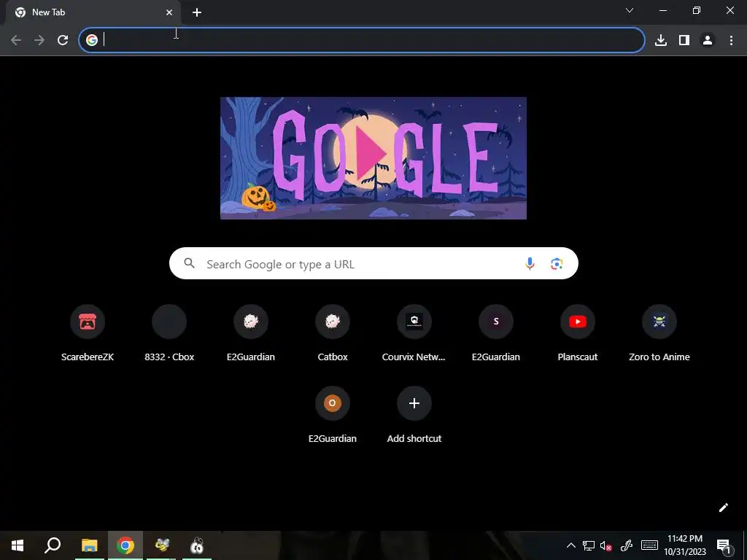Open Google Lens image search
This screenshot has height=560, width=747.
[557, 263]
